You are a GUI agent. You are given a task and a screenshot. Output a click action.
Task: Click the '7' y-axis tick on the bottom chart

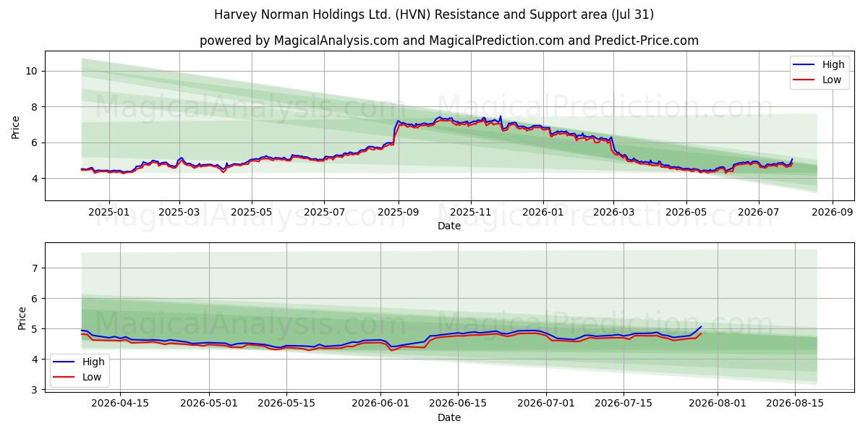34,268
